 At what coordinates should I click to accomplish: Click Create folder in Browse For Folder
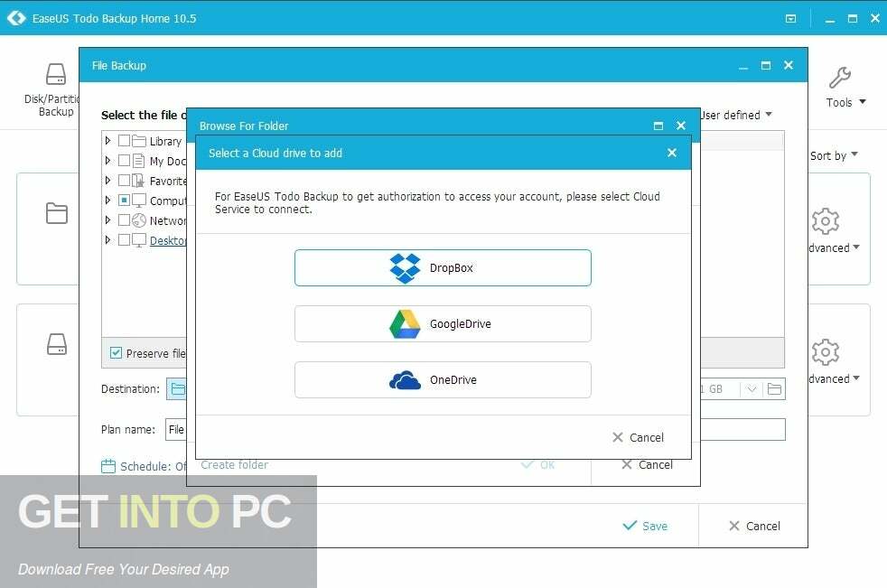[x=234, y=464]
